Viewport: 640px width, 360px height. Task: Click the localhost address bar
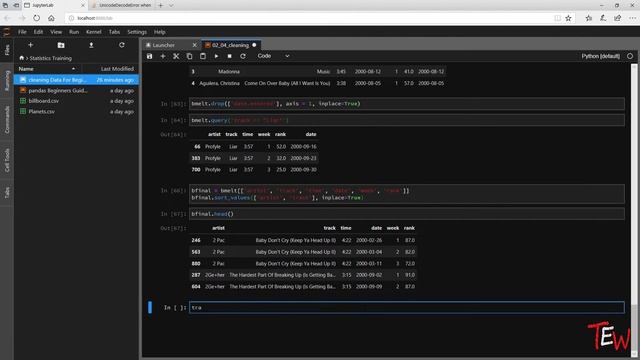310,18
